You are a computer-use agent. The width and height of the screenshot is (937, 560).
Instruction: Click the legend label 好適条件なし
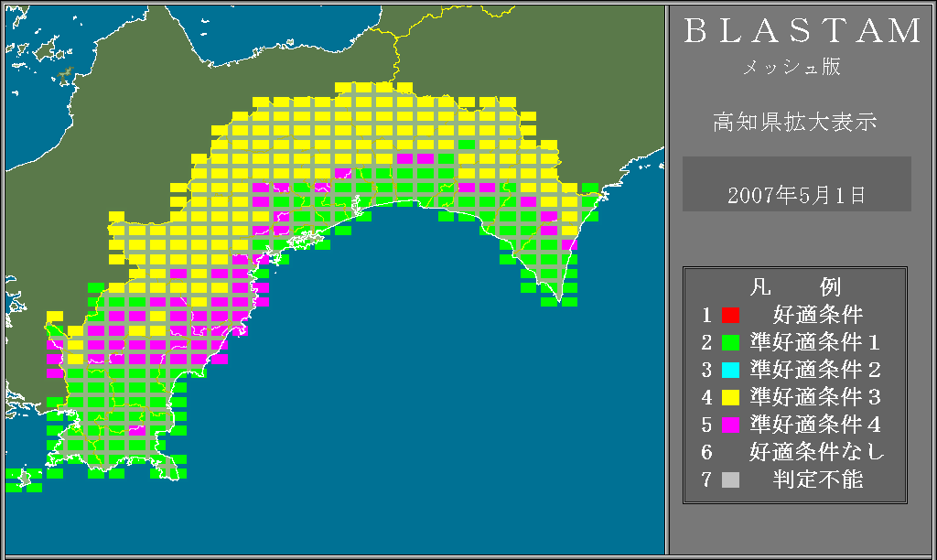[817, 452]
